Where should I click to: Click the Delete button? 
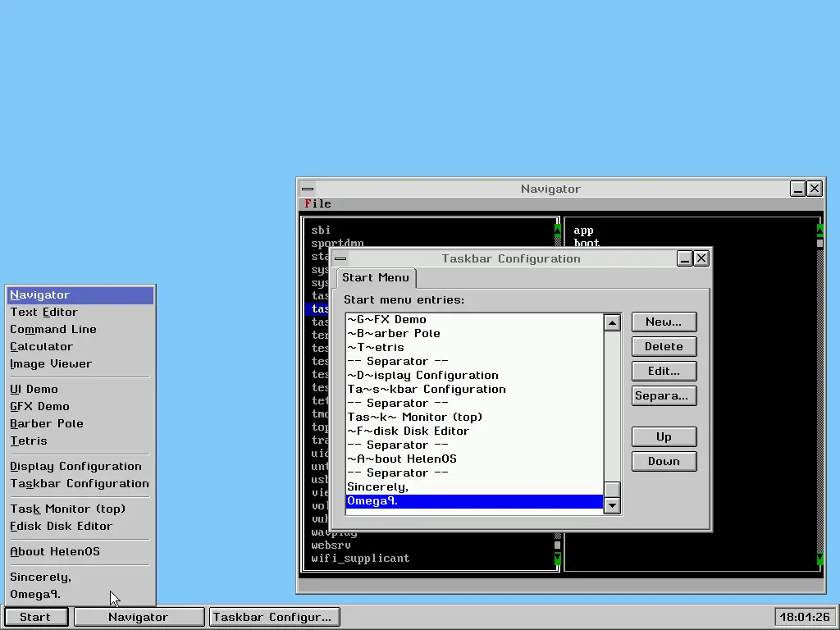[x=664, y=346]
